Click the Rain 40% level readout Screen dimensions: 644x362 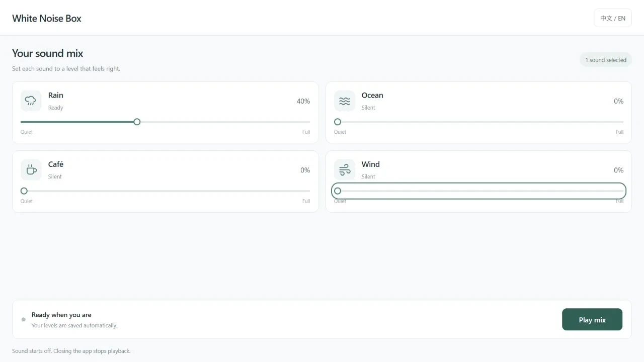click(303, 101)
